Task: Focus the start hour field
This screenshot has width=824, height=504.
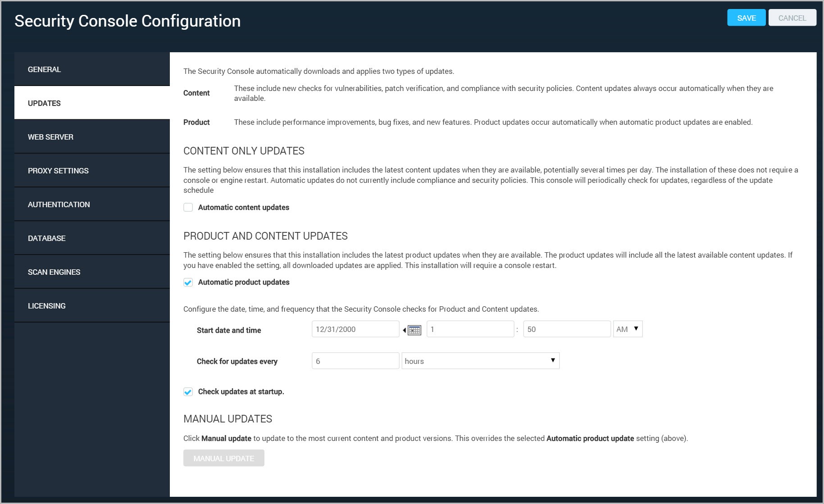Action: 470,329
